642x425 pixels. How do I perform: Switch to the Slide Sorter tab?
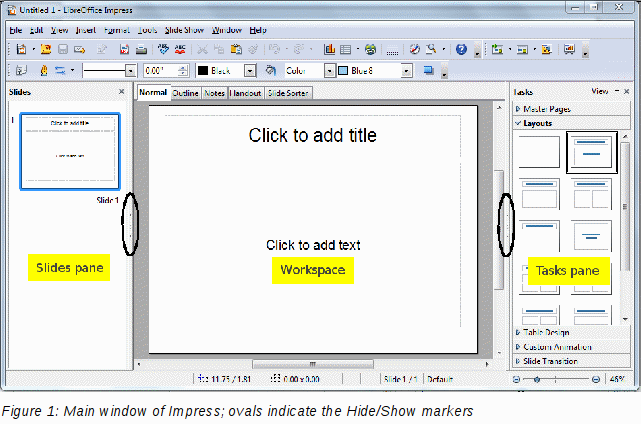point(288,93)
